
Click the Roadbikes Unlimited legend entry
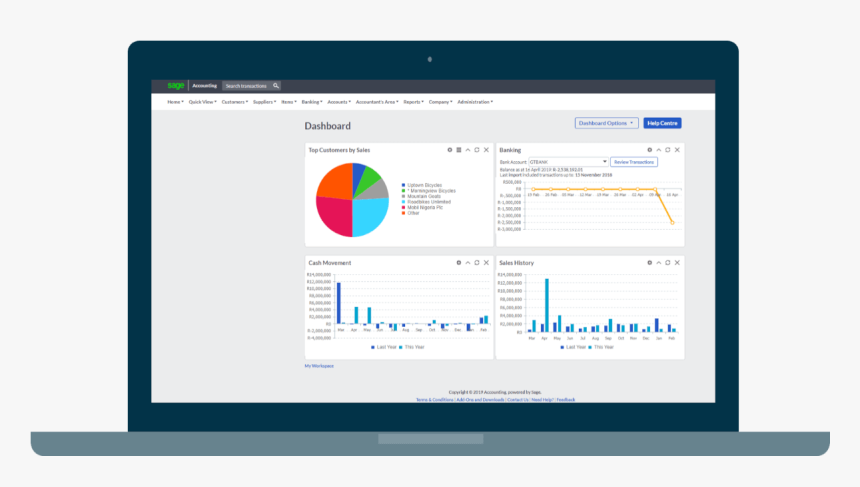pyautogui.click(x=426, y=202)
